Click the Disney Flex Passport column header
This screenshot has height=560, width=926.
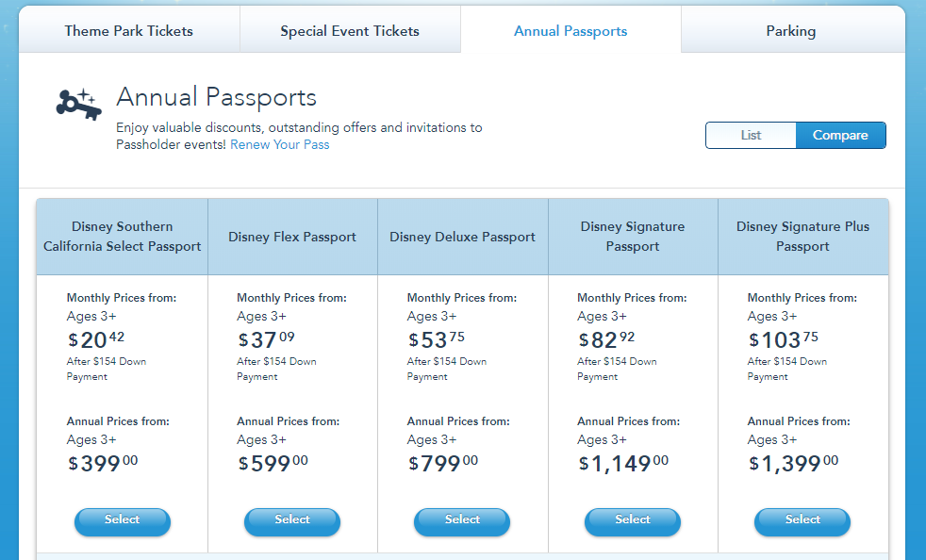coord(292,237)
